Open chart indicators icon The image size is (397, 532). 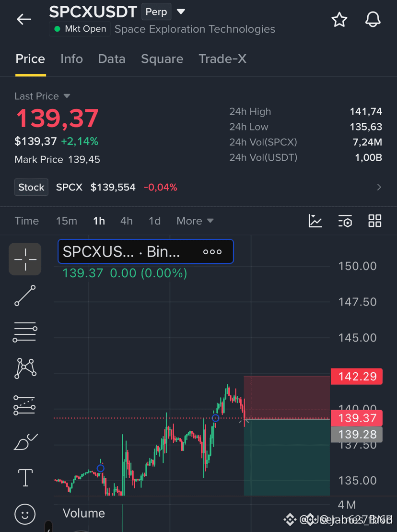tap(315, 221)
